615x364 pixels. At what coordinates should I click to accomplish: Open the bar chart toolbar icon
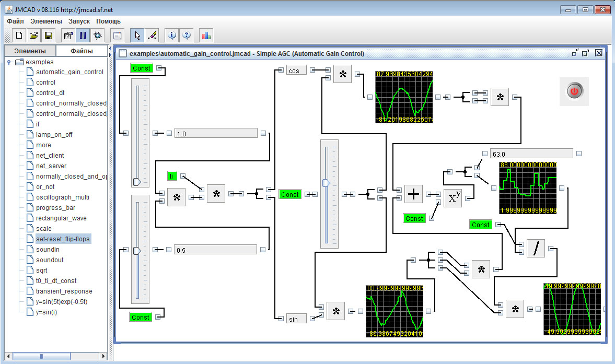(x=206, y=36)
